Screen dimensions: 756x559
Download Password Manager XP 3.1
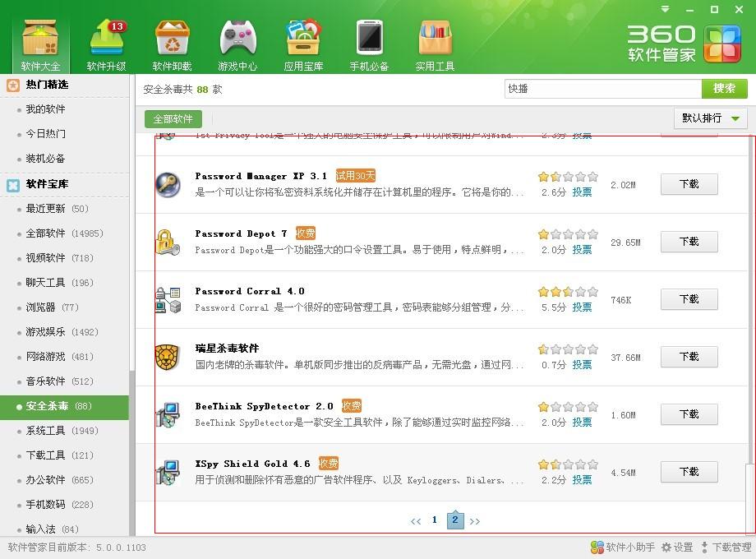coord(689,184)
